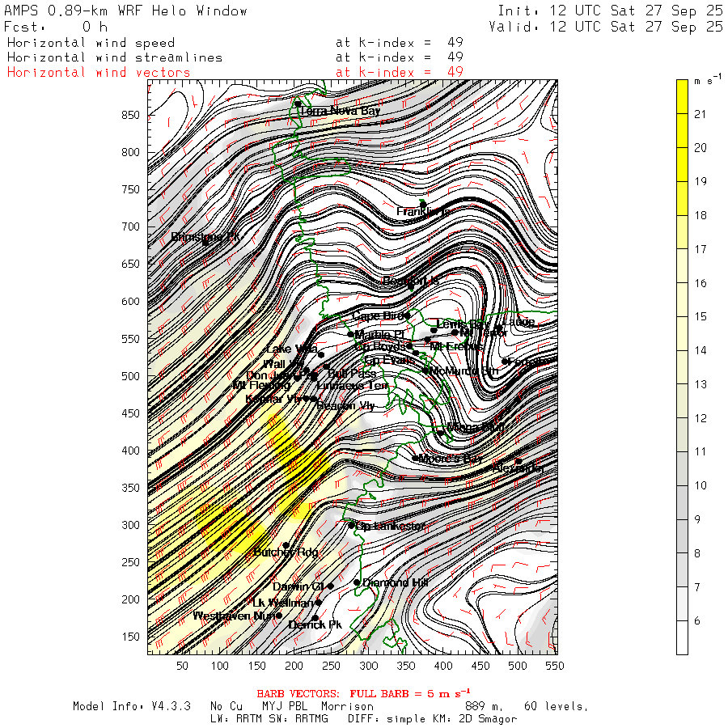728x728 pixels.
Task: Click the 'Morrison' microphysics text
Action: tap(347, 707)
